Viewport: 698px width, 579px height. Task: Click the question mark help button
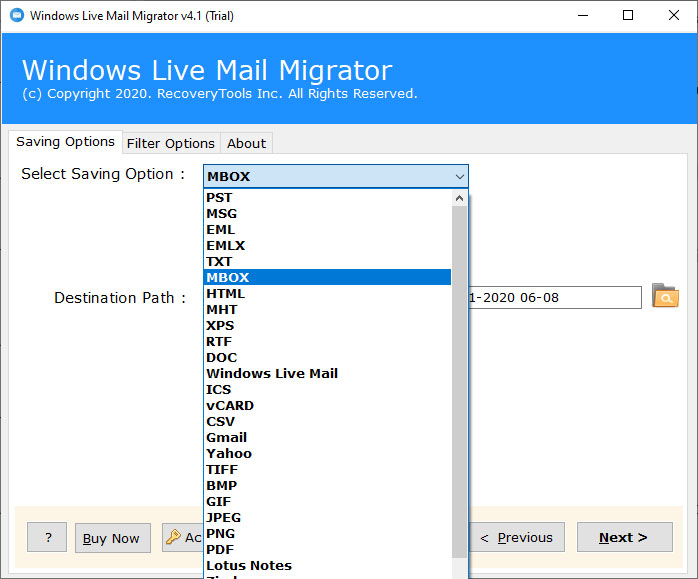click(47, 537)
